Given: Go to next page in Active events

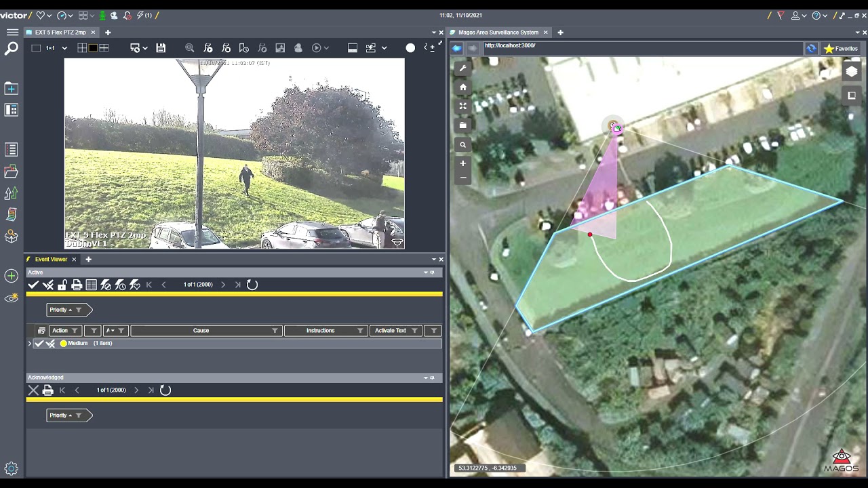Looking at the screenshot, I should tap(223, 285).
